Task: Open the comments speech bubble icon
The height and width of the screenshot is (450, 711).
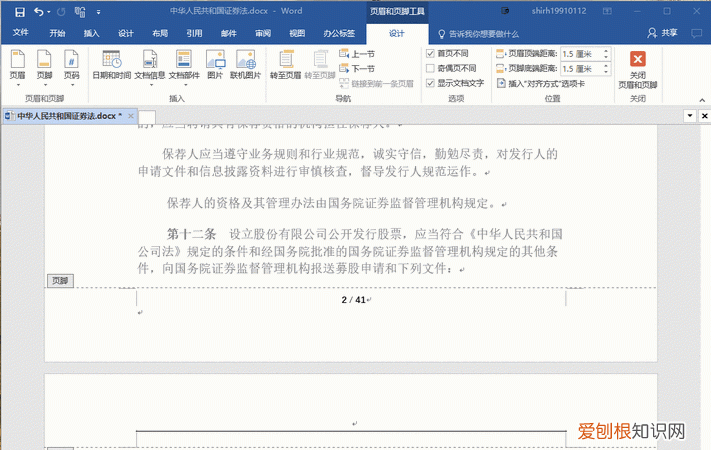Action: click(696, 33)
